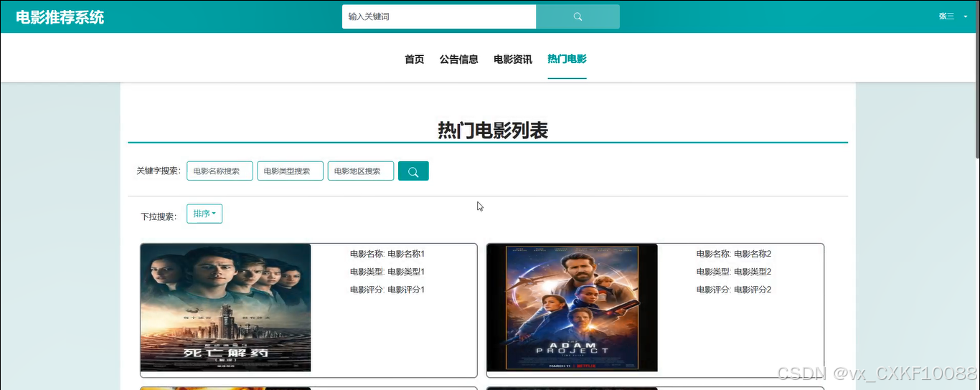The image size is (980, 390).
Task: Click the 电影评分2 text
Action: pos(753,290)
